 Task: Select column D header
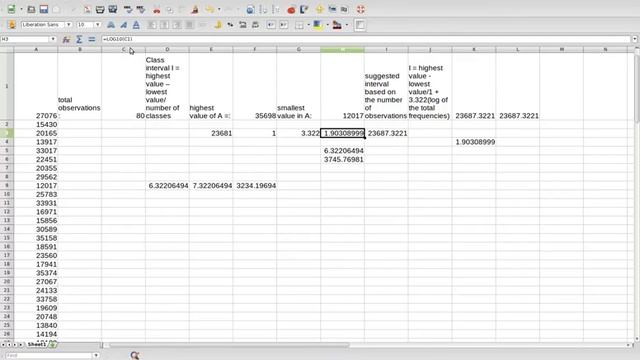167,49
